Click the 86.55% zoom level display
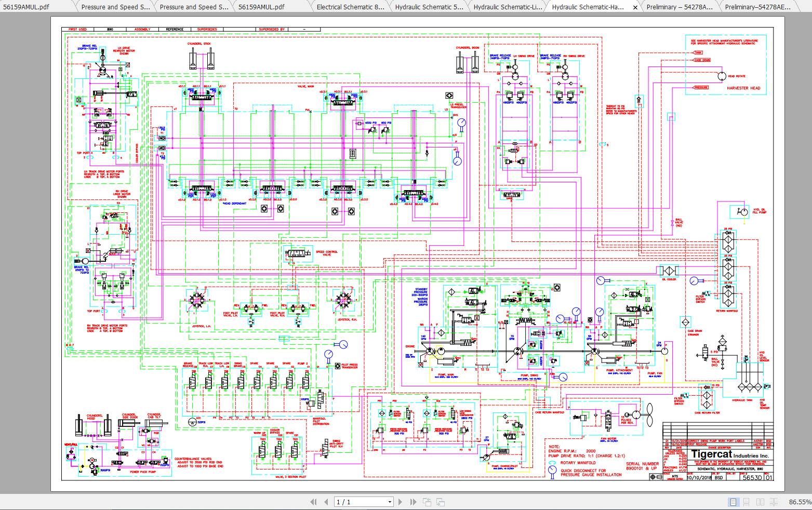Image resolution: width=812 pixels, height=510 pixels. coord(799,502)
